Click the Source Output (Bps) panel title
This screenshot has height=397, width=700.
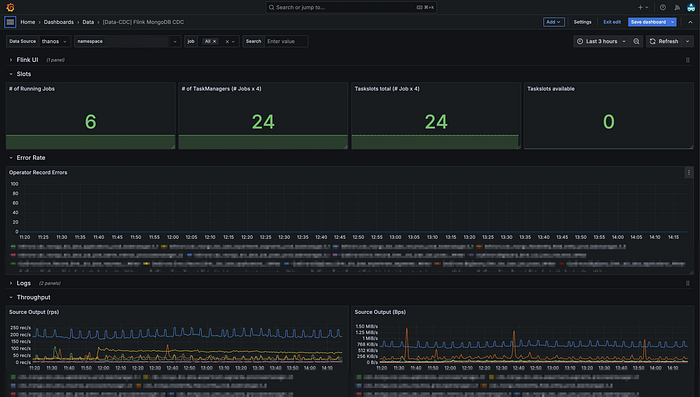380,312
